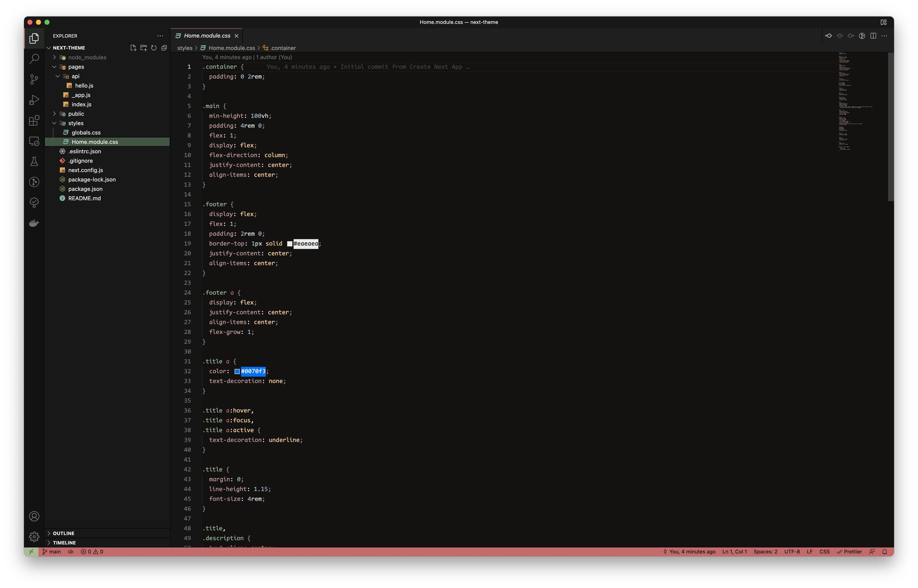This screenshot has height=588, width=918.
Task: Open the Manage gear icon
Action: click(x=34, y=537)
